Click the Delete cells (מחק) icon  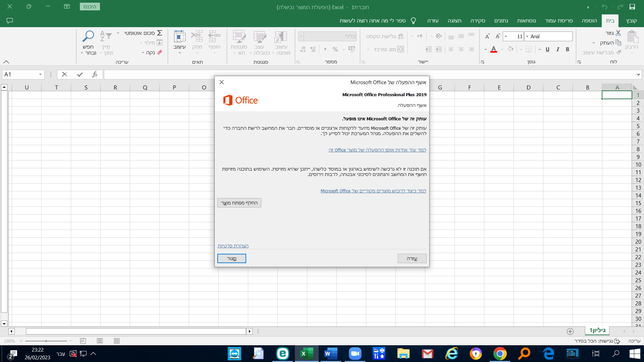point(197,36)
